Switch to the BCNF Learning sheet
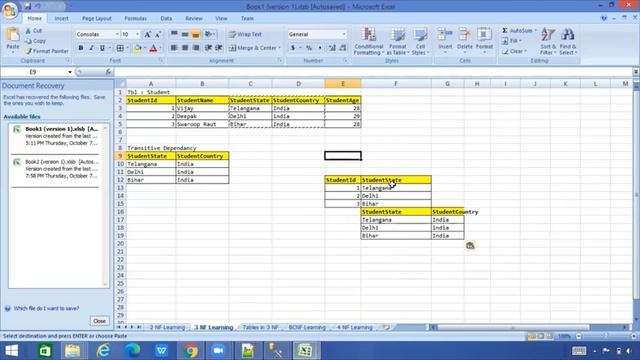This screenshot has height=360, width=640. 307,327
